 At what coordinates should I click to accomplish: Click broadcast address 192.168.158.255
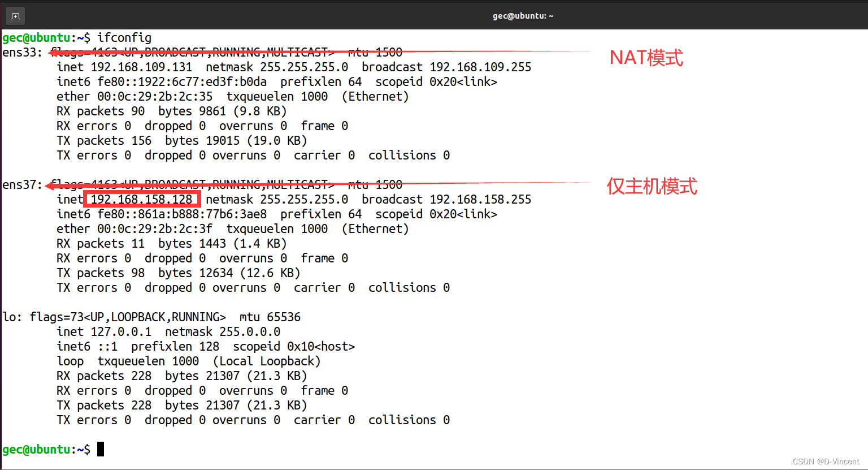pos(480,199)
